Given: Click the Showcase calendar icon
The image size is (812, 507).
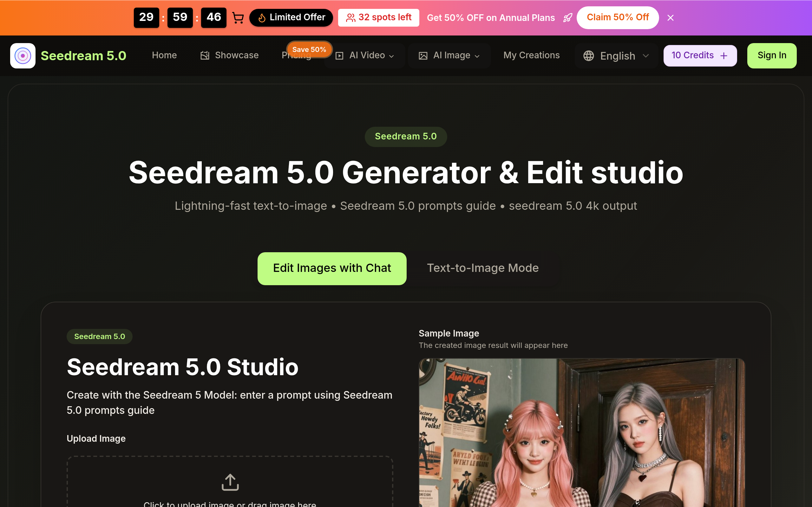Looking at the screenshot, I should click(205, 56).
